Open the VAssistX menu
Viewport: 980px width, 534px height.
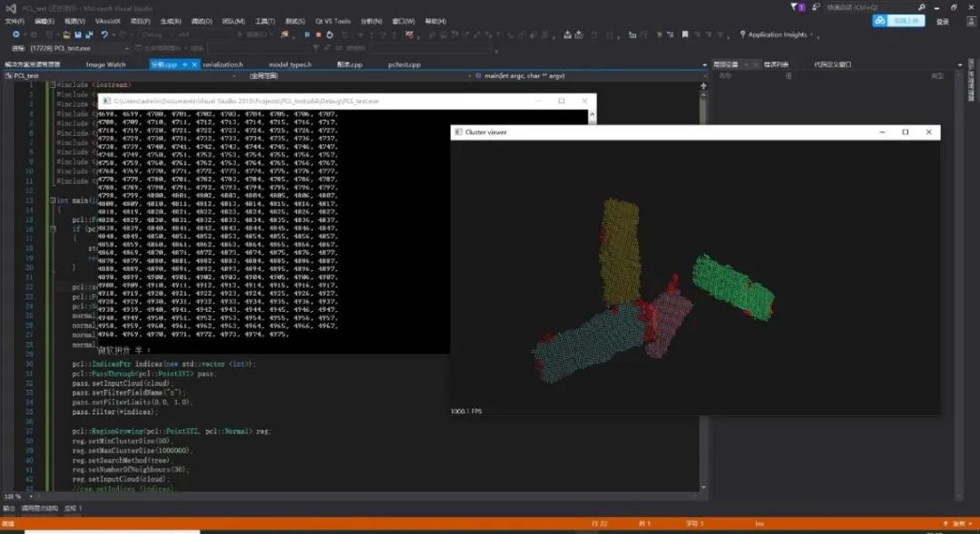click(x=107, y=21)
